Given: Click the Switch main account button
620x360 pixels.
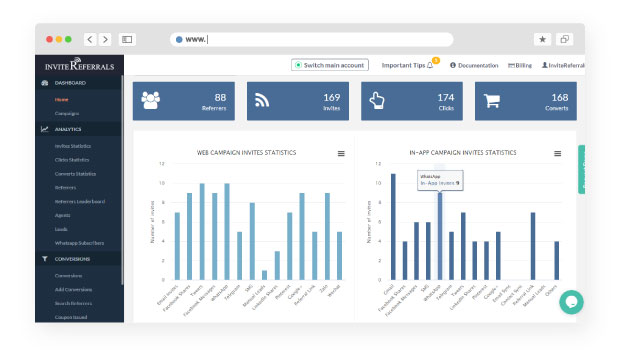Looking at the screenshot, I should tap(330, 65).
